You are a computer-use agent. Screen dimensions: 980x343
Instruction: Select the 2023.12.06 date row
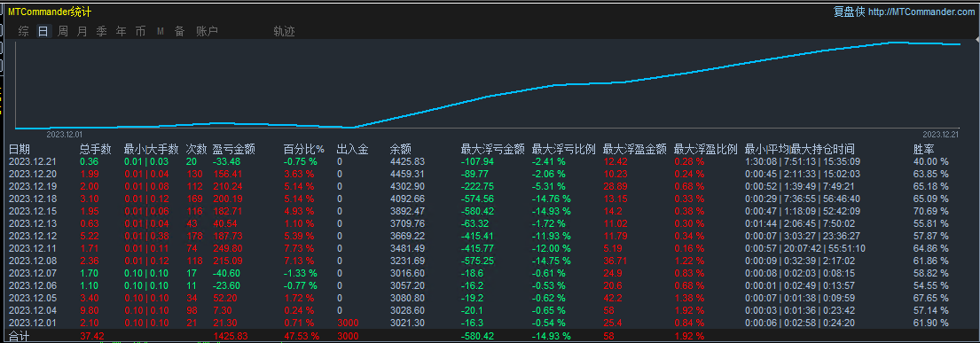33,285
